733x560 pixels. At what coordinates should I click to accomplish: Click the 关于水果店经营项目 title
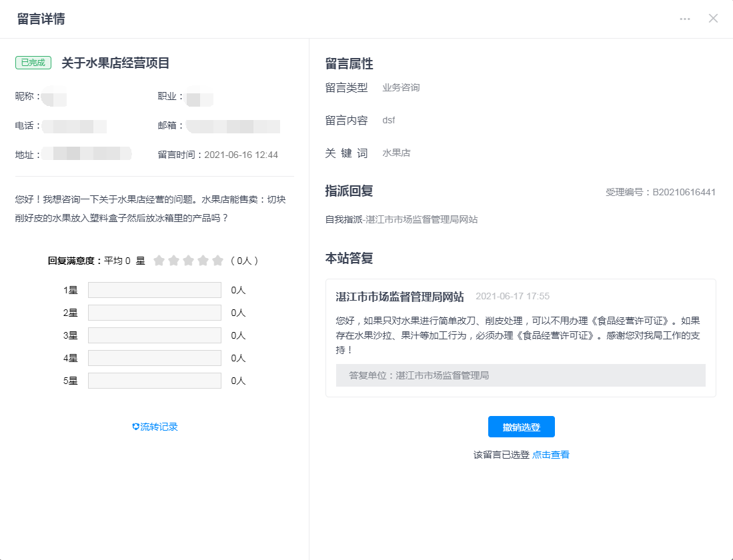(x=115, y=63)
